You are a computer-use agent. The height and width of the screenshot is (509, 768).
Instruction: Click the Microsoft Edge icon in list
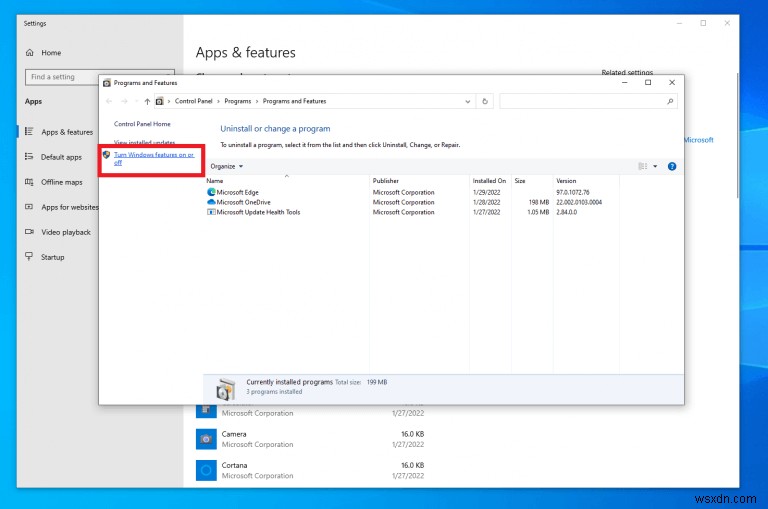[211, 192]
